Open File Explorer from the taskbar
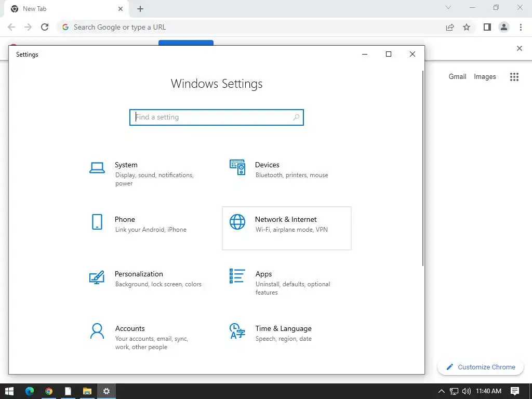This screenshot has height=399, width=532. pos(87,391)
